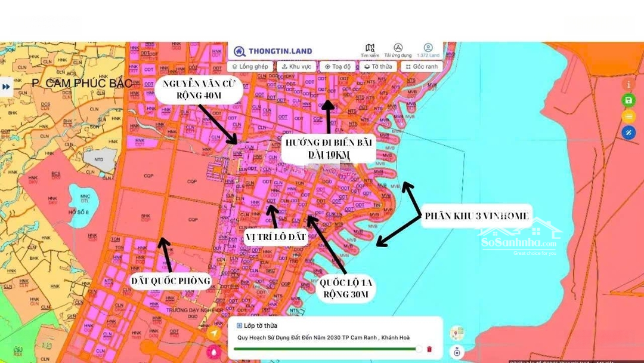Expand the left panel with double arrows
644x363 pixels.
(x=6, y=87)
